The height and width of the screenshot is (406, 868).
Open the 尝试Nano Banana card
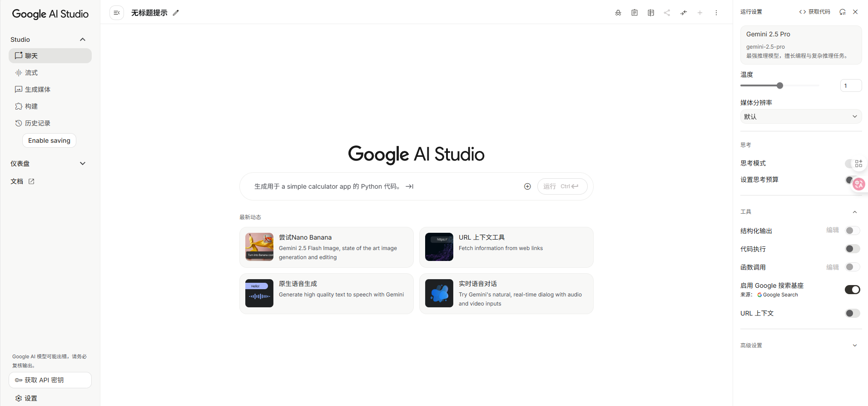pyautogui.click(x=326, y=247)
